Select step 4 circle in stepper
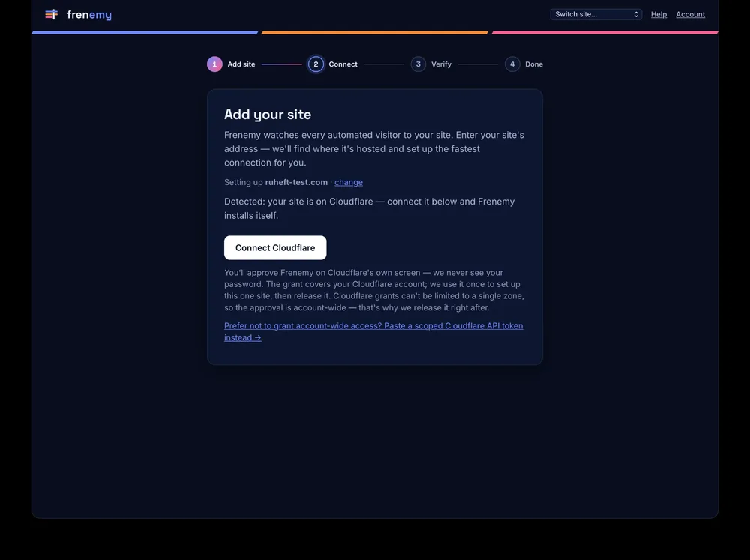This screenshot has width=750, height=560. (512, 64)
